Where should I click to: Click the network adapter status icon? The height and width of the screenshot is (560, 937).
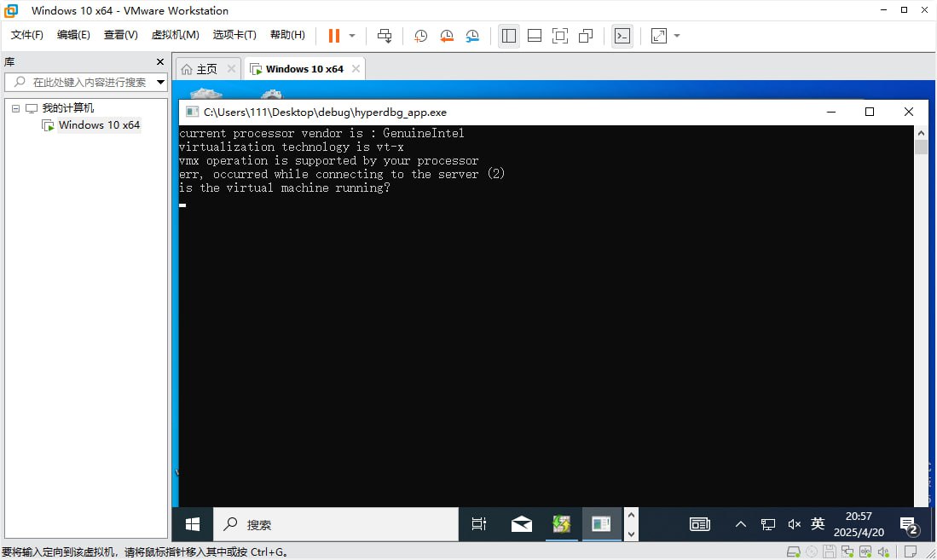pos(847,551)
